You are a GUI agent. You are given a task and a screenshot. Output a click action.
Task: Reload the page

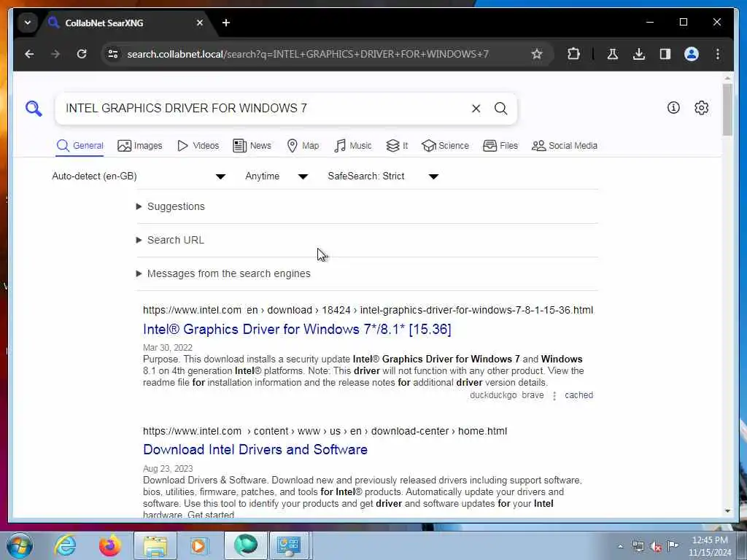(x=82, y=54)
